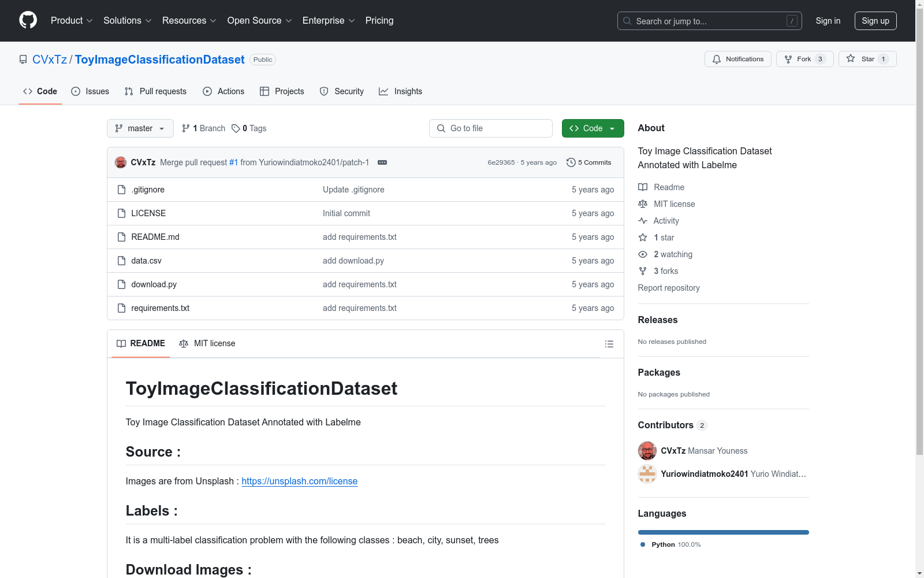Switch to the Pull requests tab
The image size is (924, 578).
[155, 91]
